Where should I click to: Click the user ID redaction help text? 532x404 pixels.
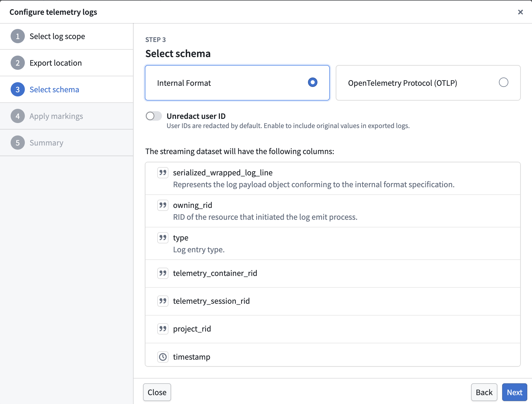(x=288, y=126)
